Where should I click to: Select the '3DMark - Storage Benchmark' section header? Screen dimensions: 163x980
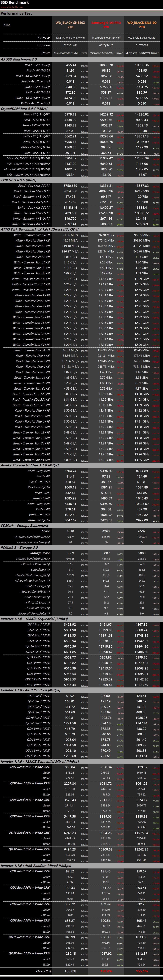pos(24,525)
